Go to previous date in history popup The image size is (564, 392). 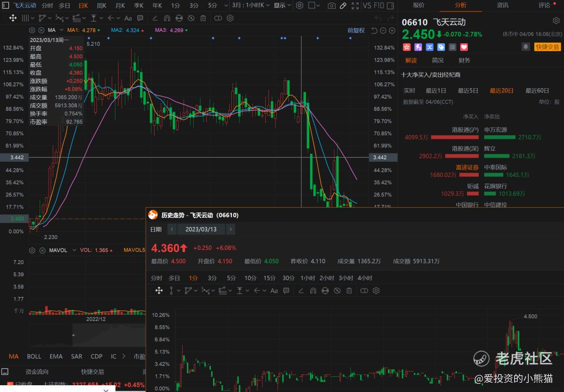(x=172, y=229)
